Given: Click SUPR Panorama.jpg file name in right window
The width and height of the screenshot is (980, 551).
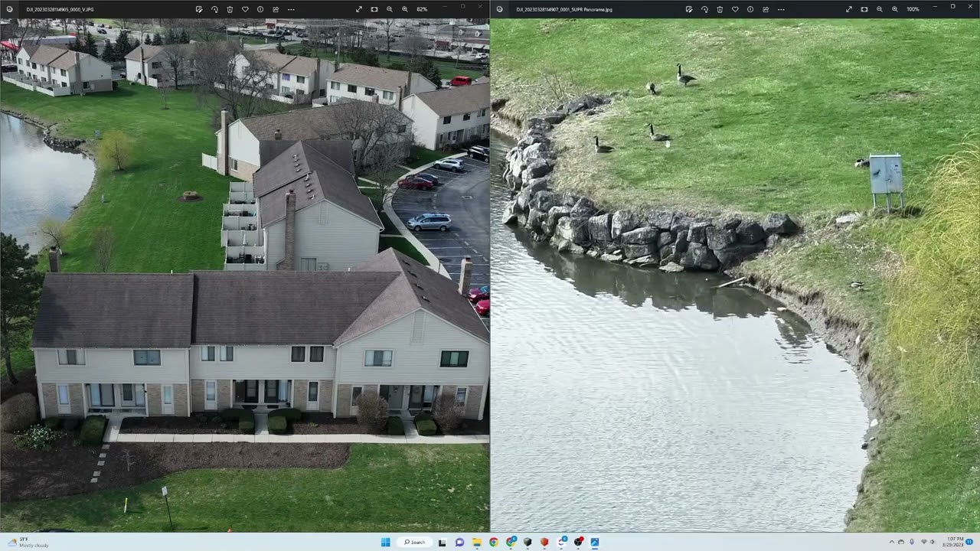Looking at the screenshot, I should pos(564,9).
